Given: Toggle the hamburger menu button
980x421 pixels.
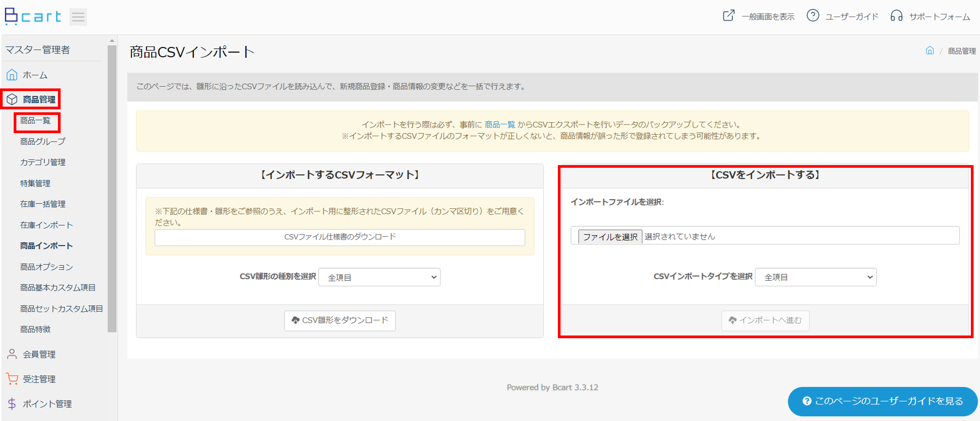Looking at the screenshot, I should [x=78, y=17].
